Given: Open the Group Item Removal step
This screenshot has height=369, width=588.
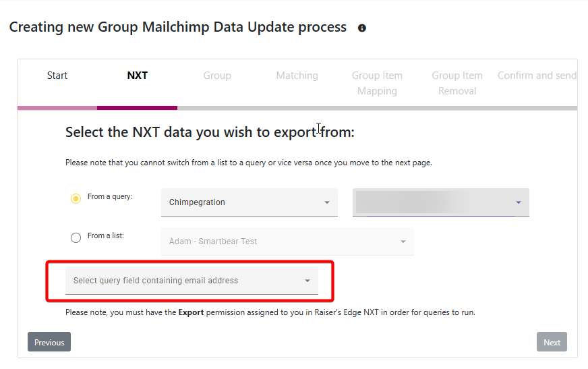Looking at the screenshot, I should point(457,83).
